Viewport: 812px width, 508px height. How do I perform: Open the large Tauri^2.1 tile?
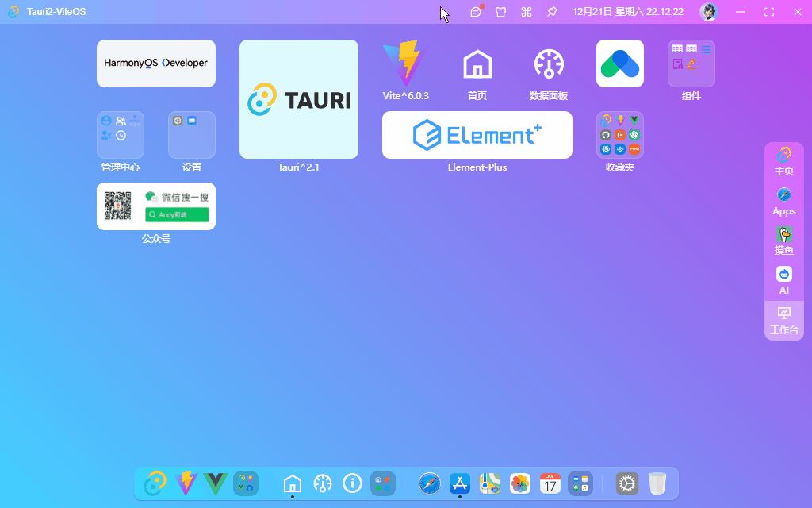[x=299, y=99]
